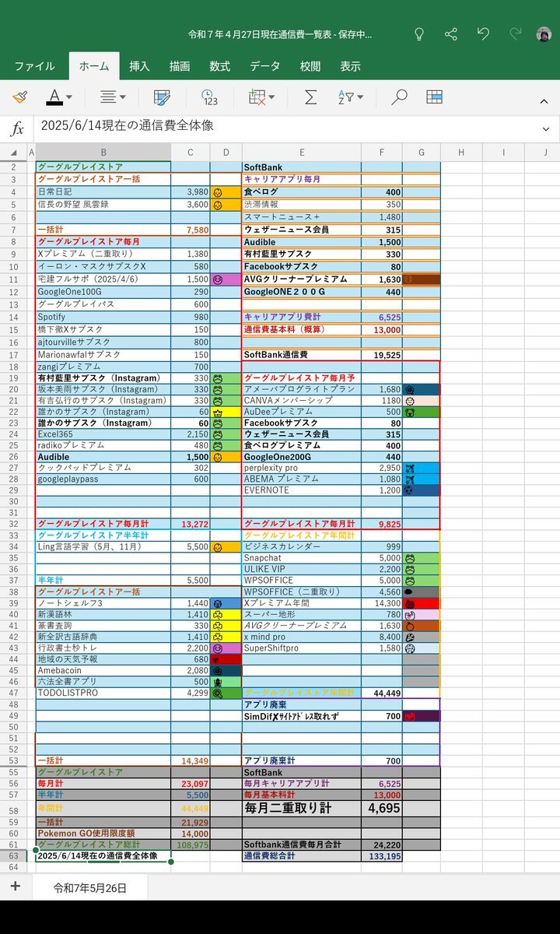Open the font color dropdown arrow
This screenshot has width=560, height=934.
click(x=69, y=98)
